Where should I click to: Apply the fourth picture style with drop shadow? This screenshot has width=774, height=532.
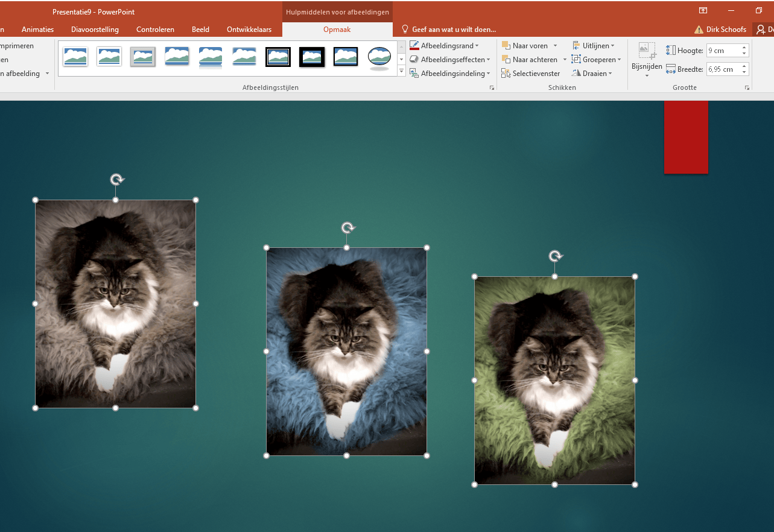pos(177,57)
